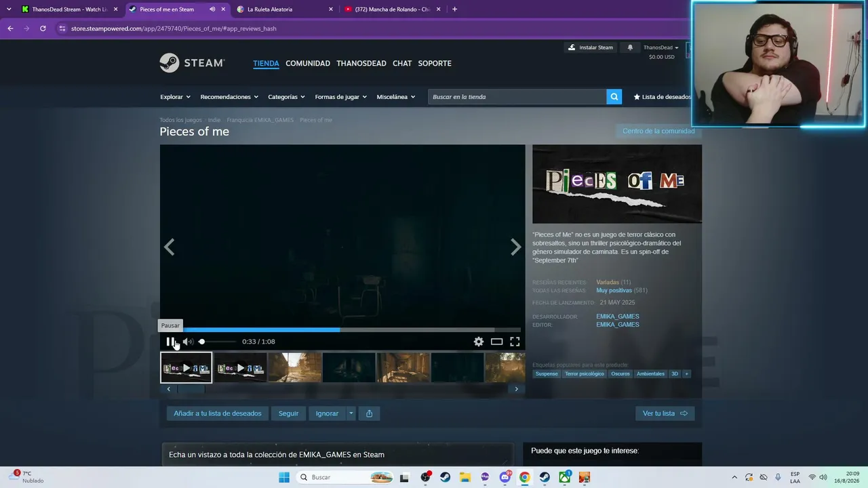Viewport: 868px width, 488px height.
Task: Go back in browser history
Action: [x=10, y=28]
